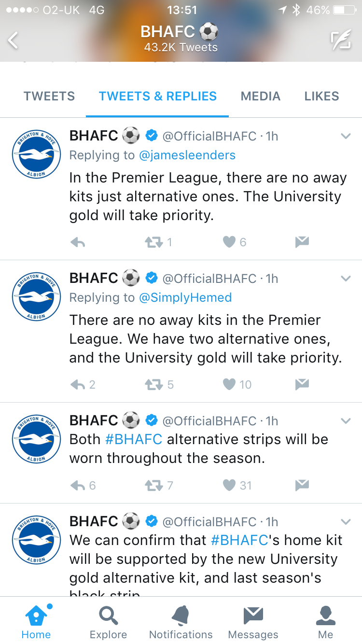Expand options chevron on alternative strips tweet
The width and height of the screenshot is (362, 644).
pyautogui.click(x=346, y=421)
